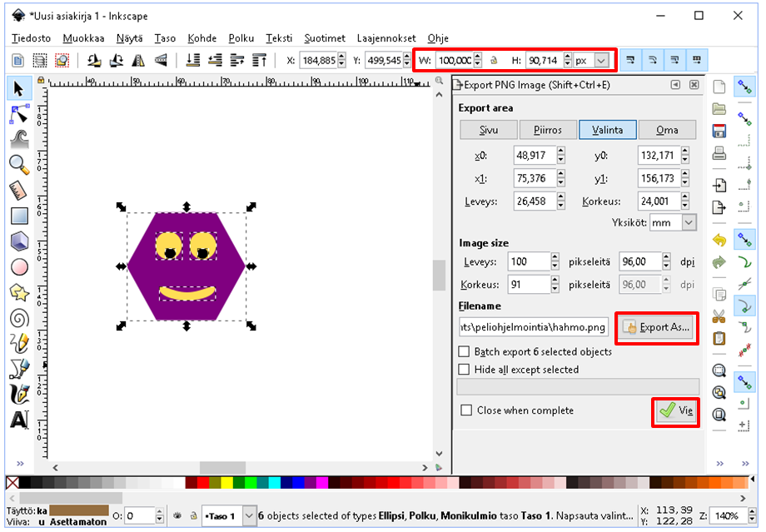Viewport: 766px width, 532px height.
Task: Expand the Taso 1 layer dropdown
Action: tap(249, 516)
